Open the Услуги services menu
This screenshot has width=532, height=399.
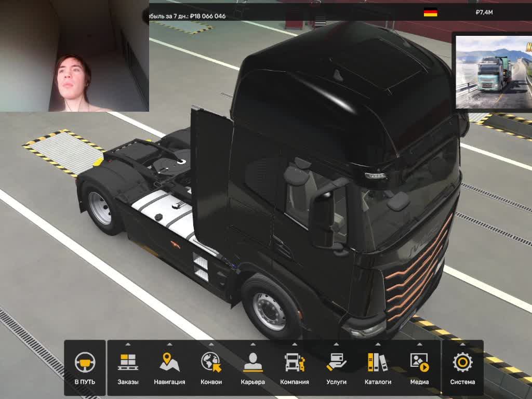coord(336,368)
